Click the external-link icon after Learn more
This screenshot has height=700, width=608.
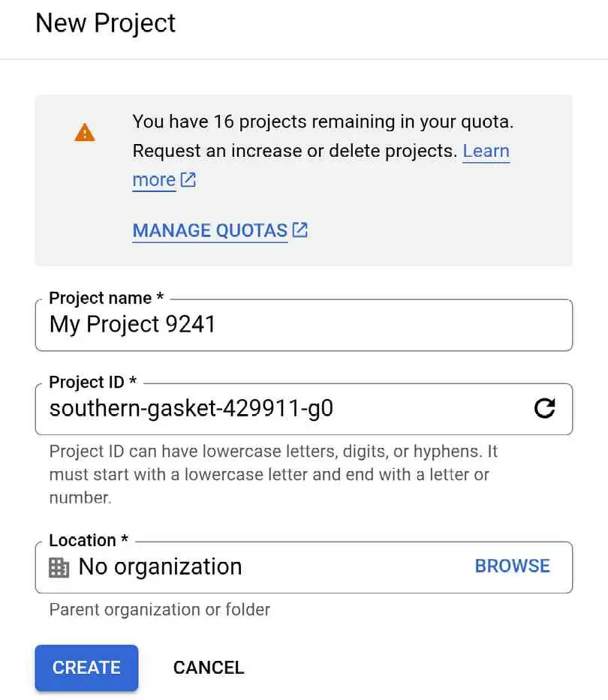click(188, 180)
